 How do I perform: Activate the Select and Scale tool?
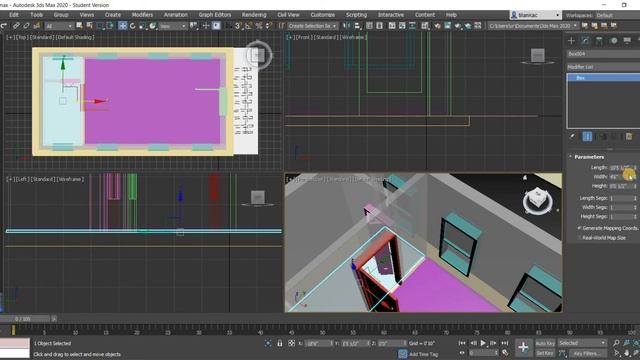click(x=142, y=26)
